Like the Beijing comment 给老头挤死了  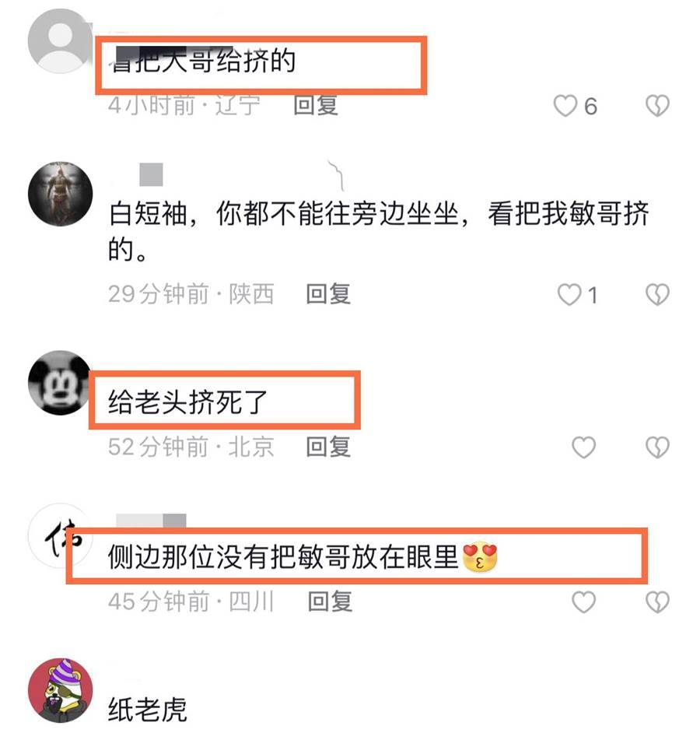click(583, 447)
